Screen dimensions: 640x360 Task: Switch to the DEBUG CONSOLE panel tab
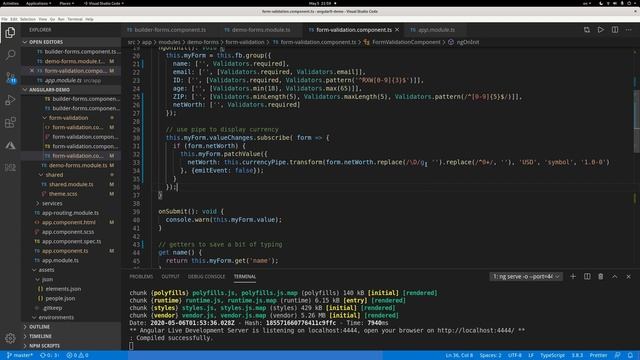[206, 276]
